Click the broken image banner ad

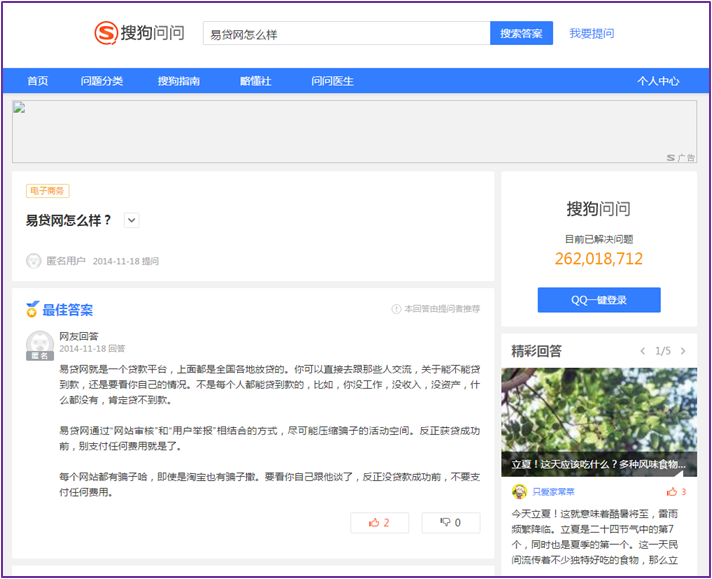tap(354, 132)
